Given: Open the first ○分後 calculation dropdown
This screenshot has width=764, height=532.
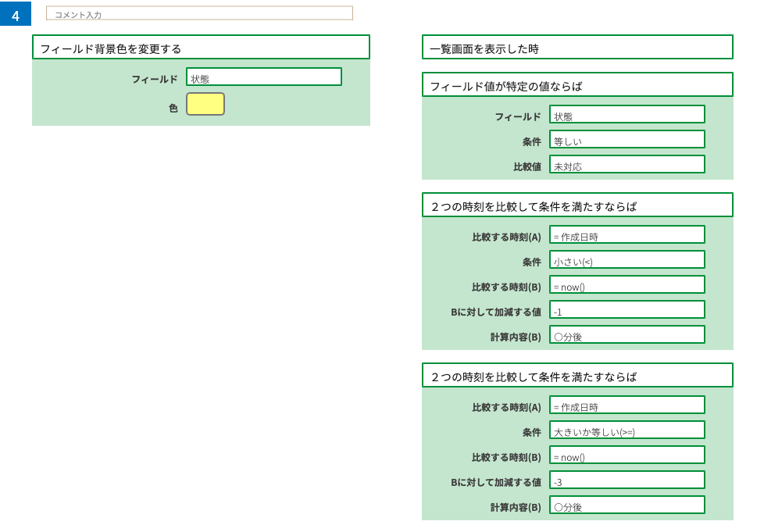Looking at the screenshot, I should (x=627, y=334).
